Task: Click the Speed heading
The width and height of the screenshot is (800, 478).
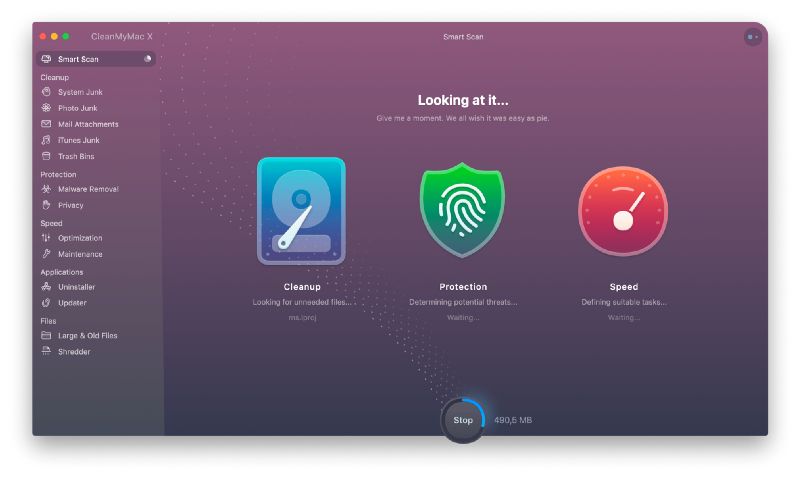Action: (x=623, y=287)
